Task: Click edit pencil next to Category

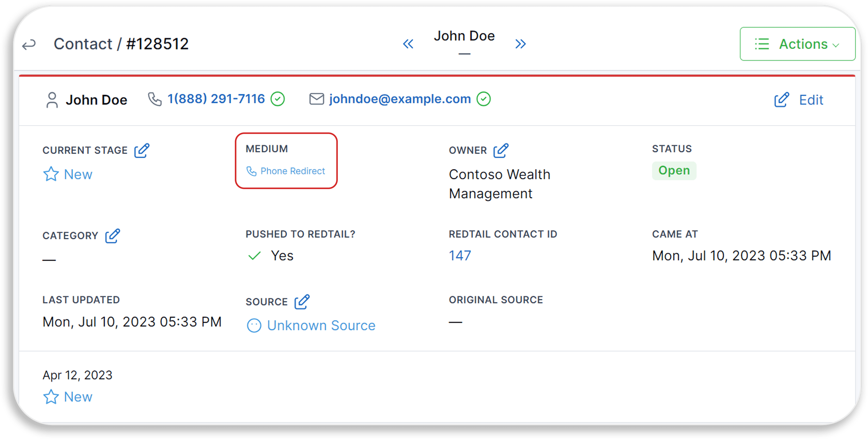Action: pyautogui.click(x=112, y=236)
